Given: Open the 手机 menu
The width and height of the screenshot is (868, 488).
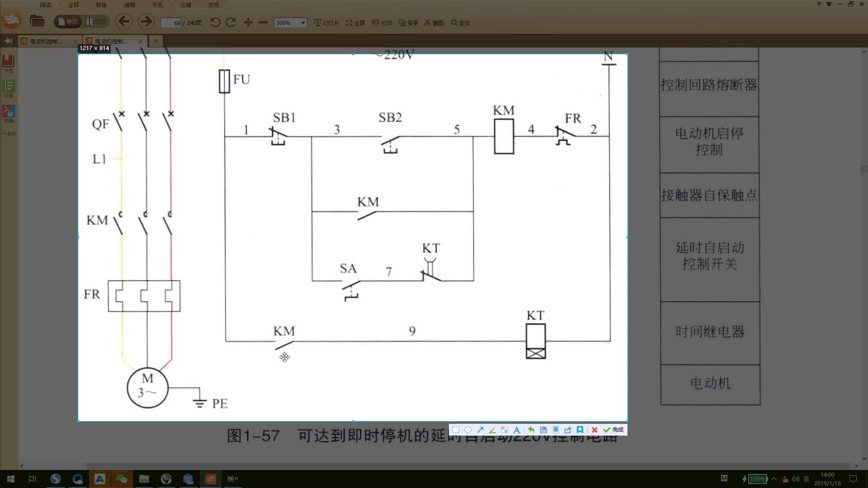Looking at the screenshot, I should pyautogui.click(x=157, y=5).
